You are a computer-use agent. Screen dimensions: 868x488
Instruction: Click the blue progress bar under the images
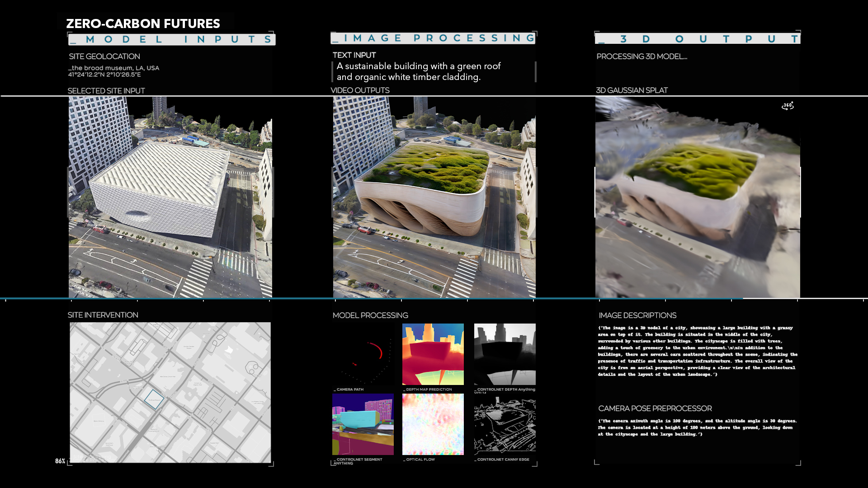(371, 298)
